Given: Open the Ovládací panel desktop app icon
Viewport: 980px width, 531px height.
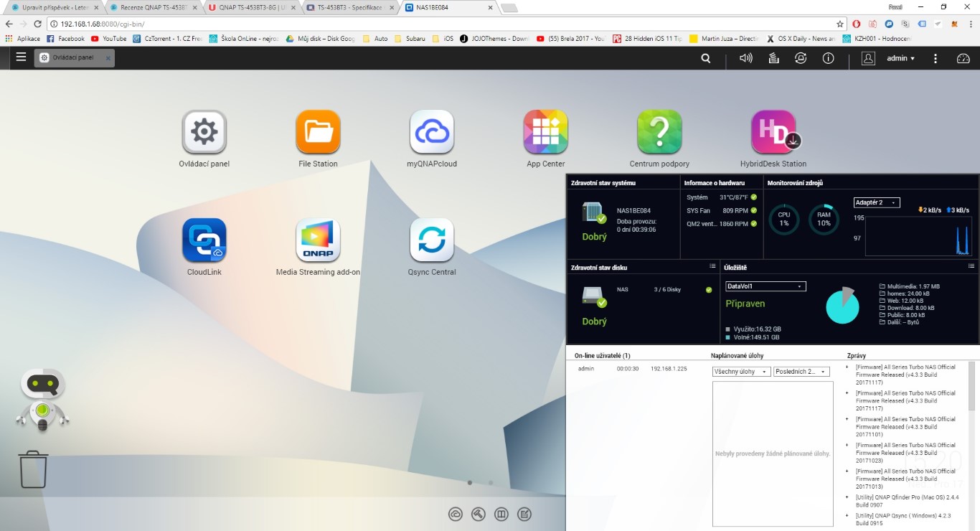Looking at the screenshot, I should (x=204, y=132).
